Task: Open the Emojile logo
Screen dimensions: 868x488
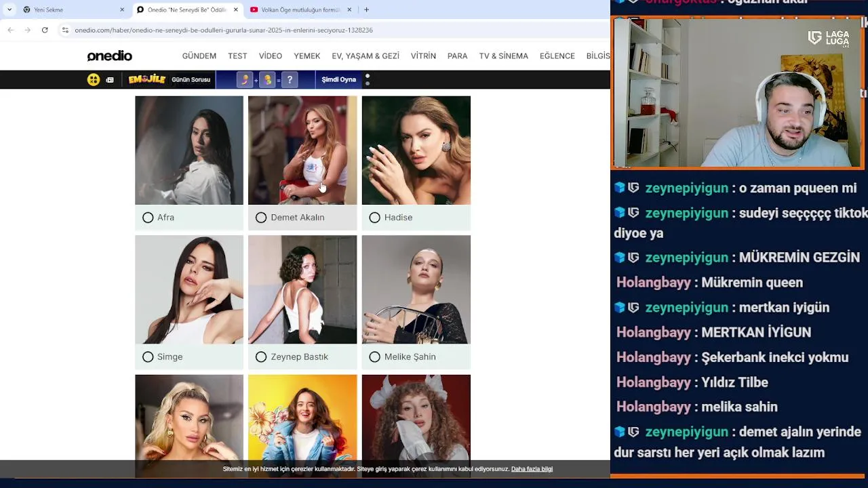Action: (147, 79)
